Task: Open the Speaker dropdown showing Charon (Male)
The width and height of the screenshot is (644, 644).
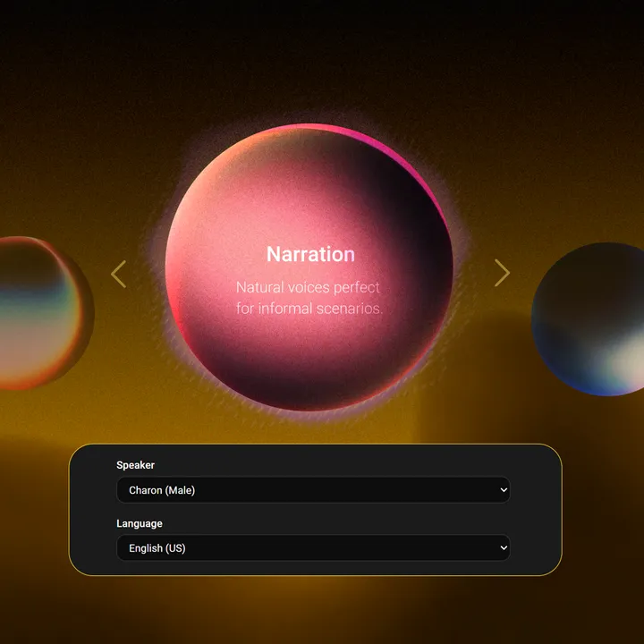Action: pos(313,490)
